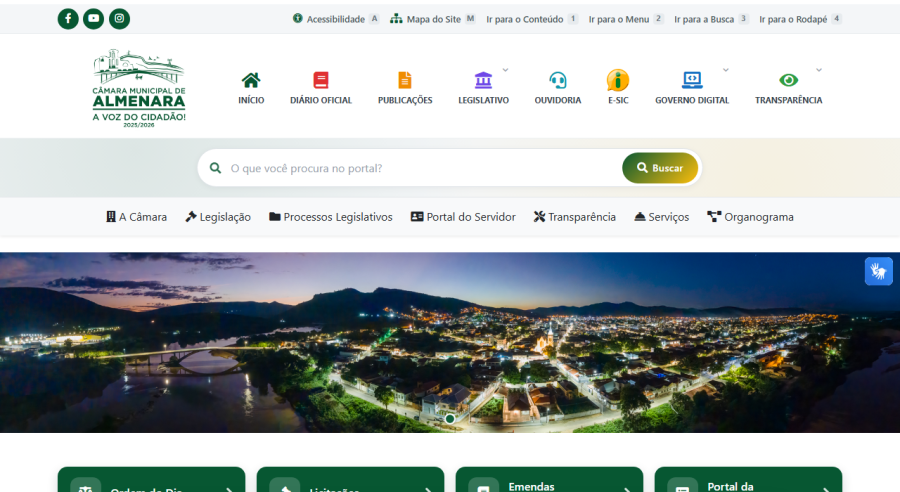Click the Transparência tools icon in secondary menu
Viewport: 900px width, 492px height.
[539, 216]
